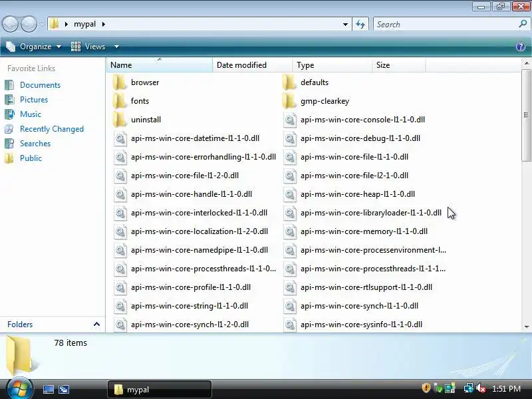532x399 pixels.
Task: Click the api-ms-win-core-errorhandling-l1-1-0.dll file icon
Action: (120, 157)
